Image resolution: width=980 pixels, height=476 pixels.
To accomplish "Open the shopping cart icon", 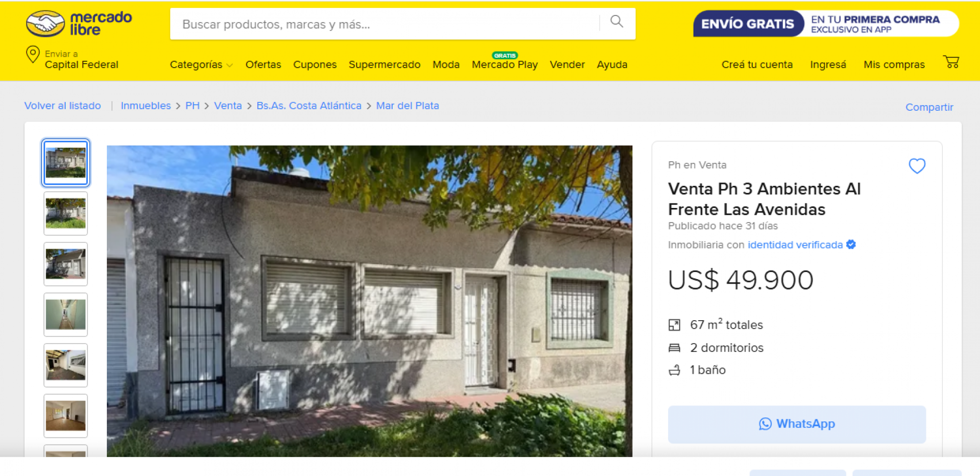I will [951, 62].
